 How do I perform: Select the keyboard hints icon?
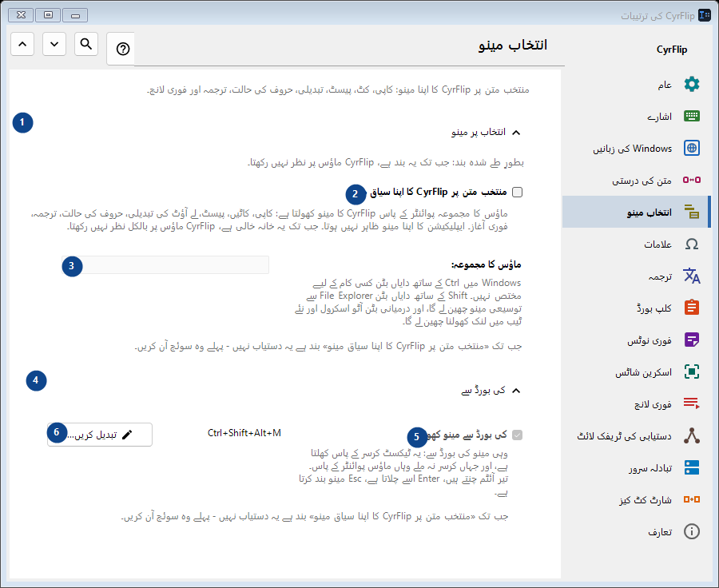point(692,116)
